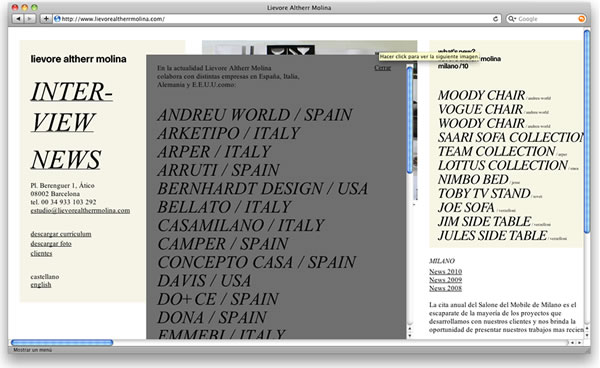Screen dimensions: 600x368
Task: Close the clients overlay with Cerrar
Action: (x=382, y=68)
